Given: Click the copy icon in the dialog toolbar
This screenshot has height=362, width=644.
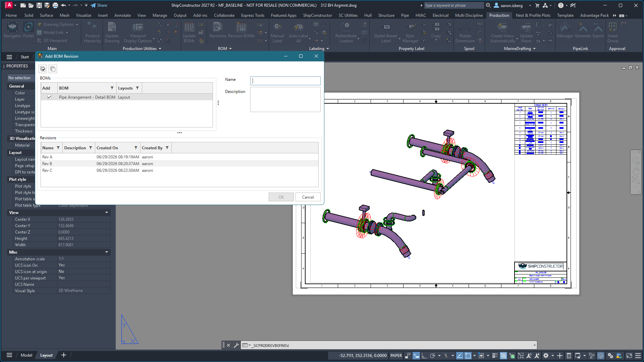Looking at the screenshot, I should (53, 69).
